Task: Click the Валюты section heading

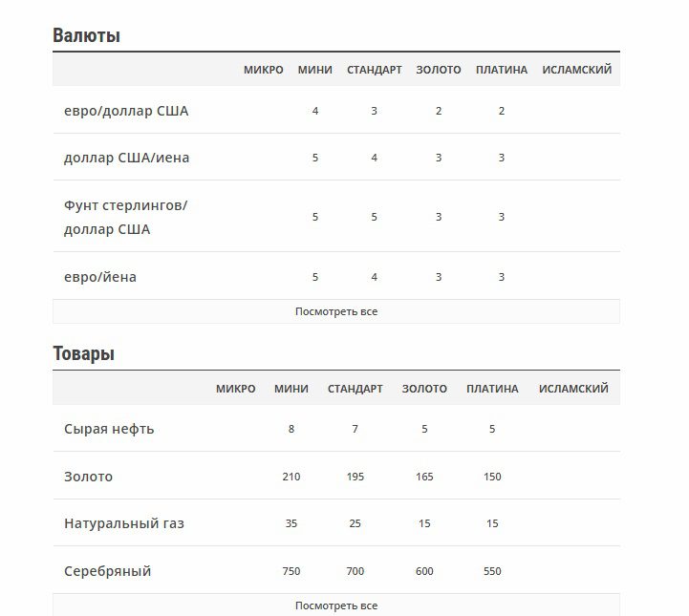Action: 86,36
